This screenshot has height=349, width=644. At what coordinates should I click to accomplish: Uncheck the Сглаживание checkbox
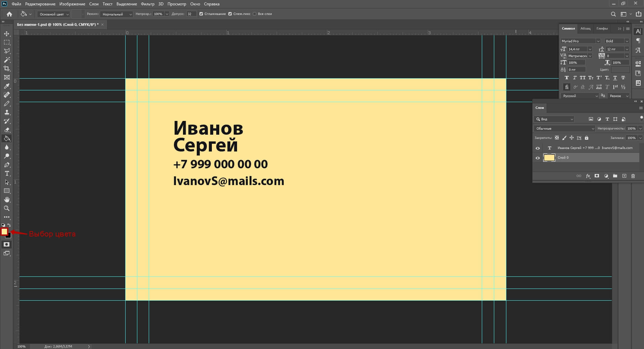tap(201, 14)
